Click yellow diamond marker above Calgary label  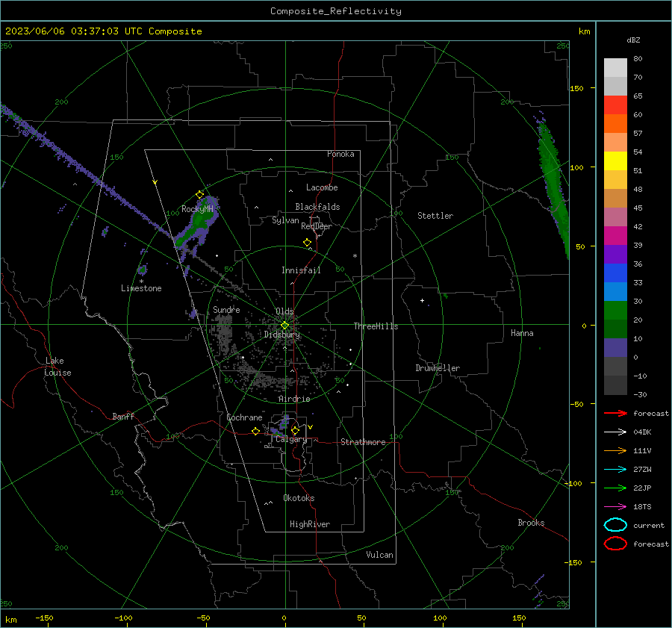(295, 430)
